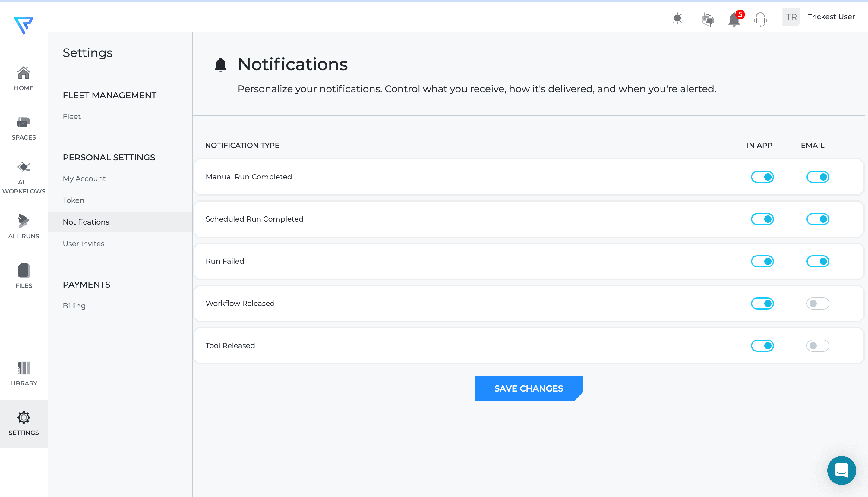Open the Spaces section

pyautogui.click(x=24, y=128)
